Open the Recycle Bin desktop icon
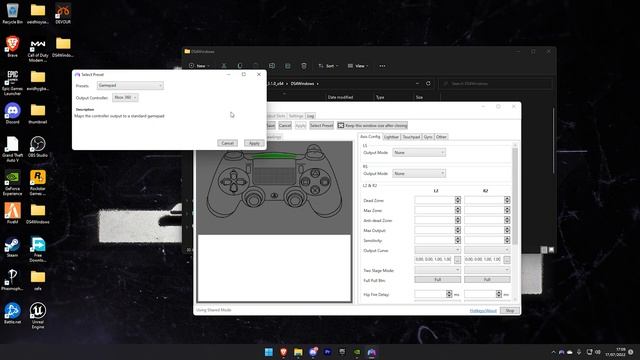This screenshot has height=360, width=640. click(x=13, y=13)
